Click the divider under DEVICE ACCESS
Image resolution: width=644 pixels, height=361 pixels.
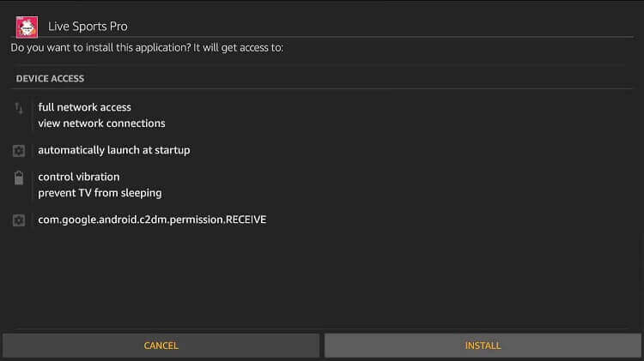[322, 88]
